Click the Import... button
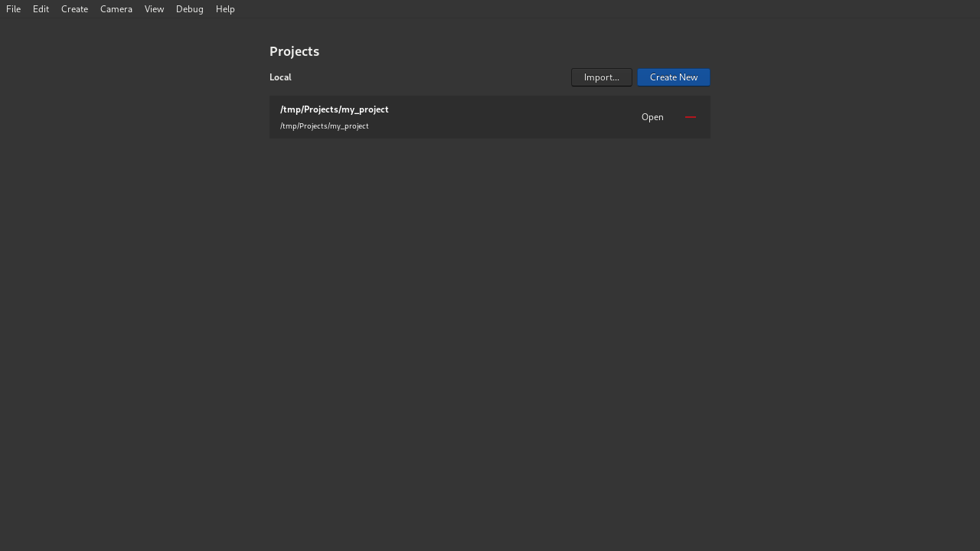The height and width of the screenshot is (551, 980). (601, 77)
